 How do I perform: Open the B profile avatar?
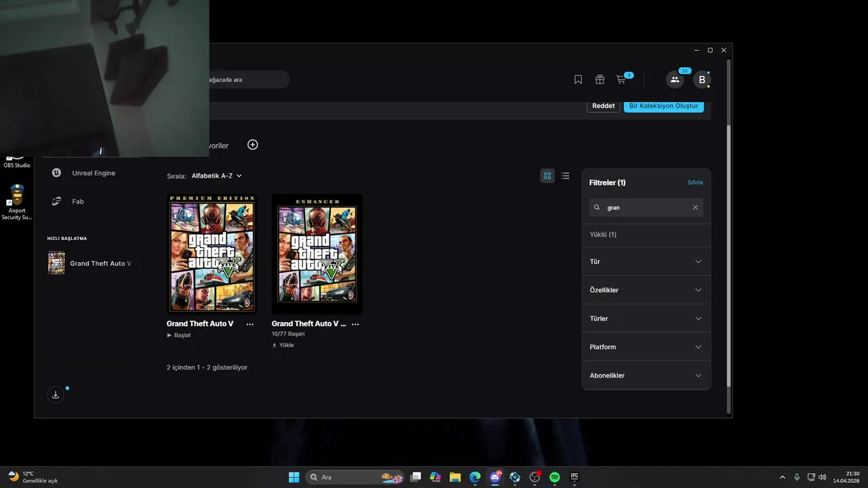702,79
